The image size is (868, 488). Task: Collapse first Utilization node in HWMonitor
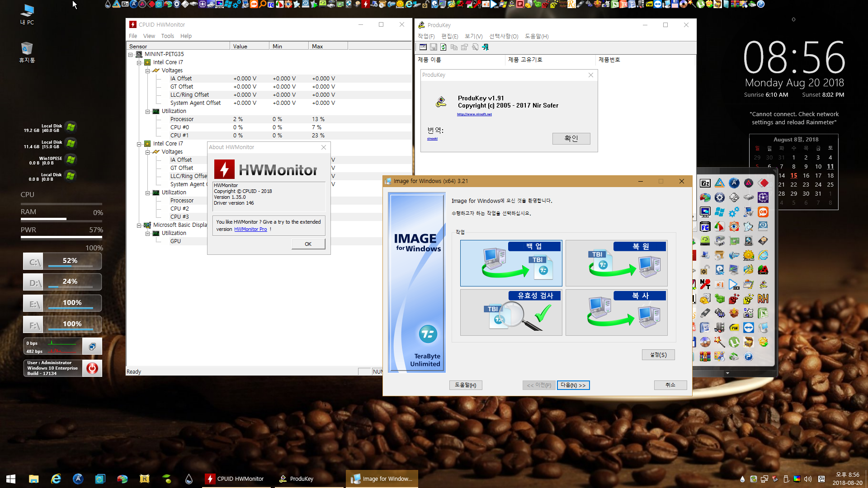point(147,112)
